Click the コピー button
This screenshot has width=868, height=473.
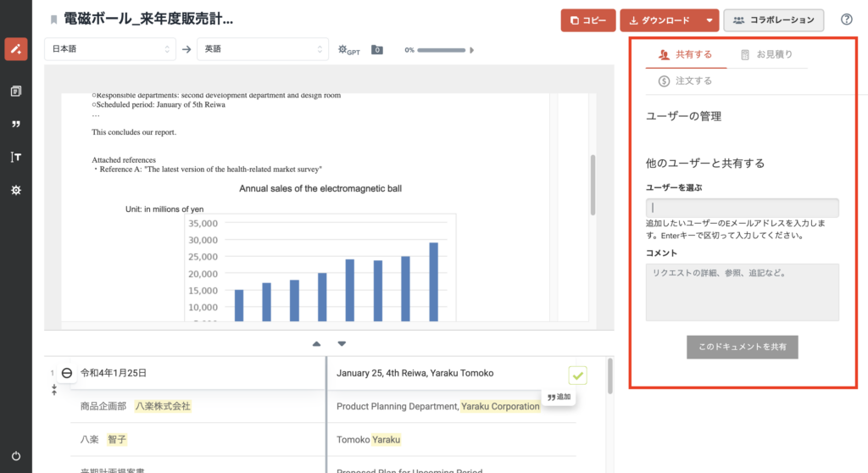click(x=587, y=20)
